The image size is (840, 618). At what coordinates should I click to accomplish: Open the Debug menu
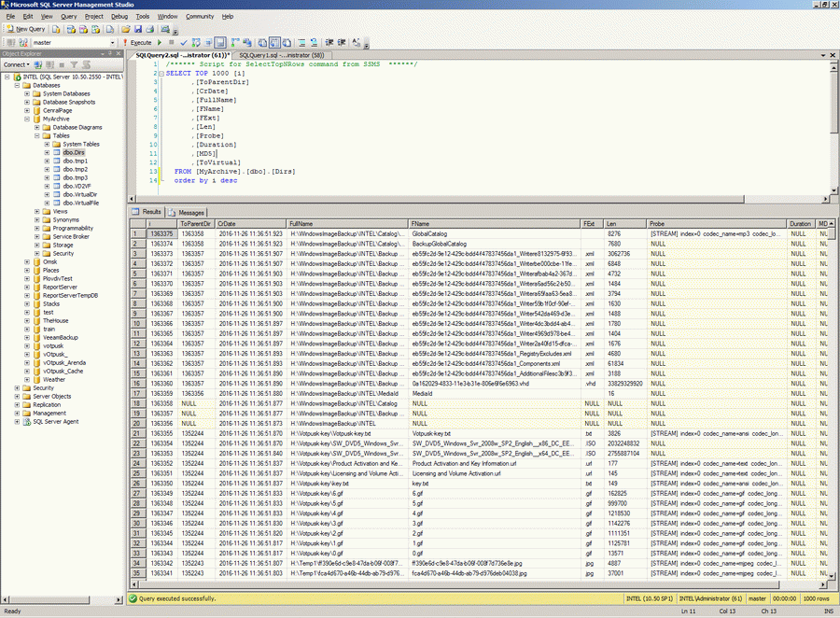(119, 17)
